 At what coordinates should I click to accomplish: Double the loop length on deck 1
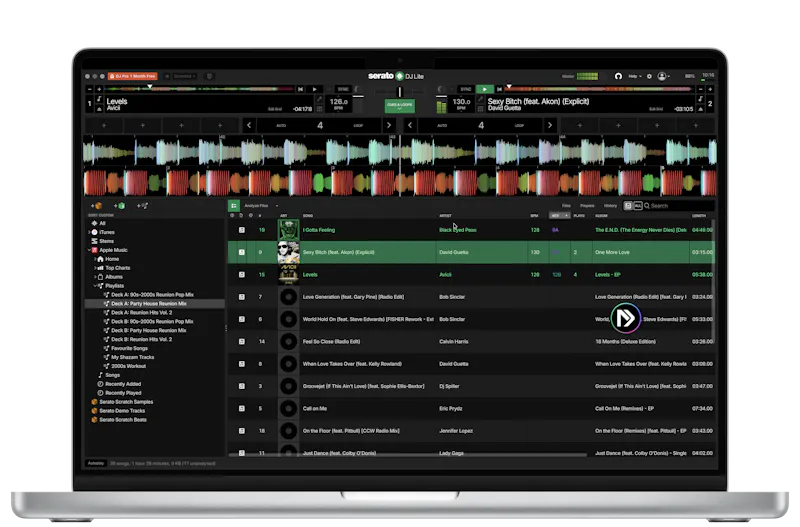pos(389,126)
